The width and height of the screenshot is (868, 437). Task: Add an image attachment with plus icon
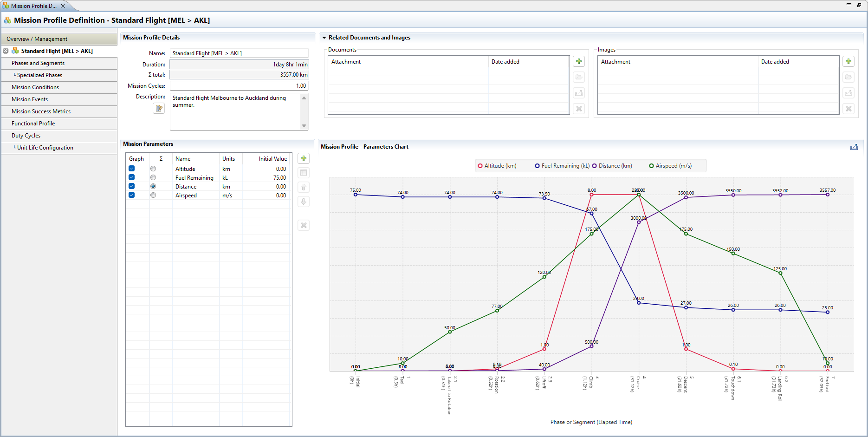tap(849, 61)
